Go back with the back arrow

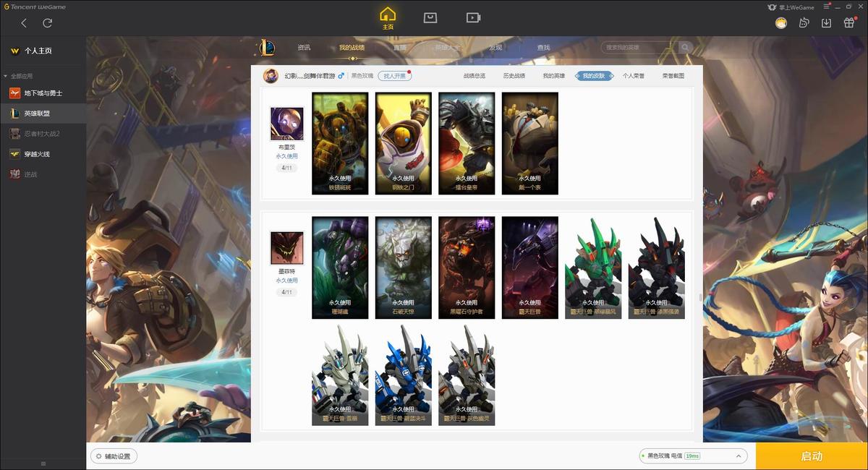[24, 23]
